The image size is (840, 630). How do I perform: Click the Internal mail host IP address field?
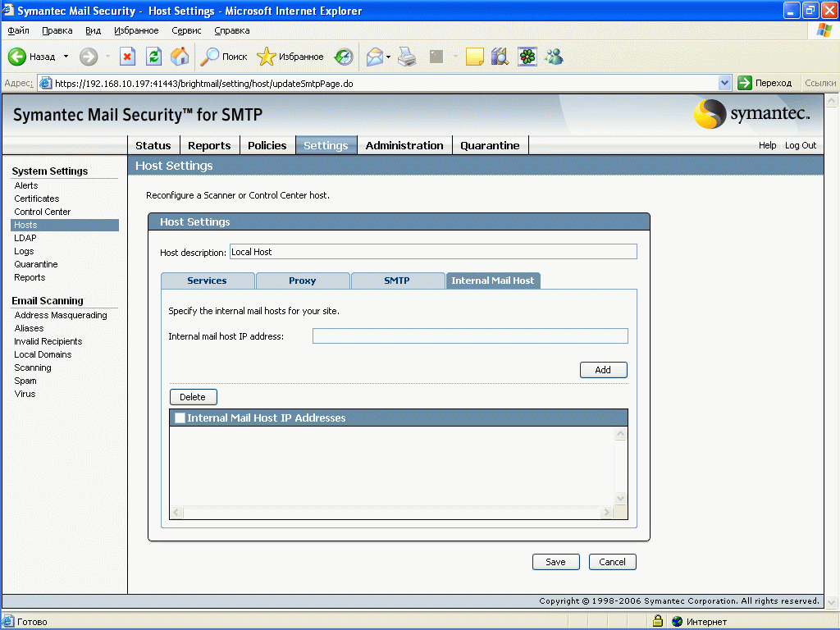pos(470,336)
